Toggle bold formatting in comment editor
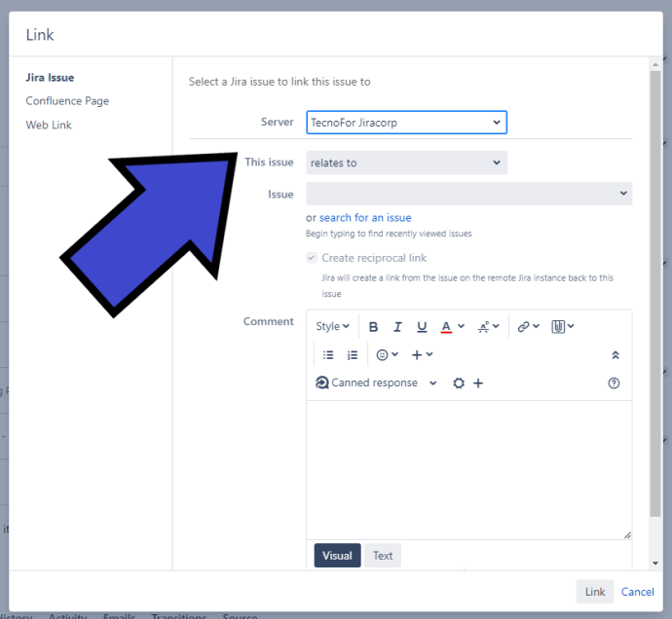Image resolution: width=672 pixels, height=619 pixels. [373, 327]
